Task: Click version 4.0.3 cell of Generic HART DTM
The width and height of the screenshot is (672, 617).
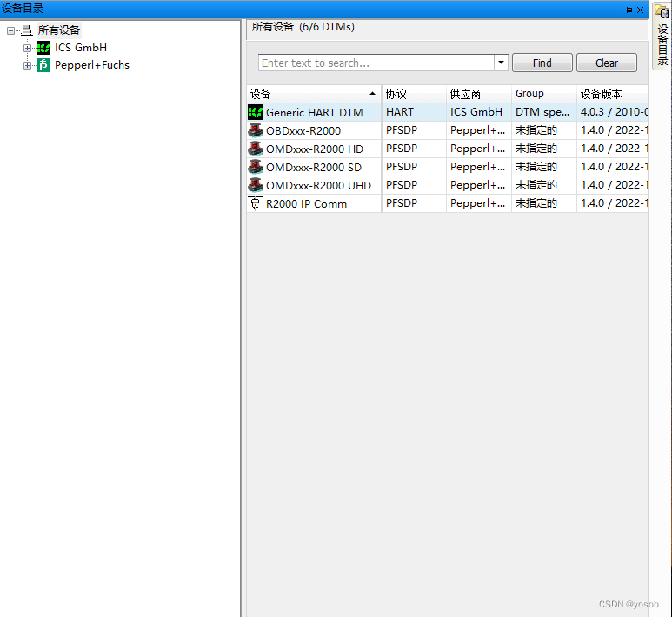Action: pyautogui.click(x=612, y=112)
